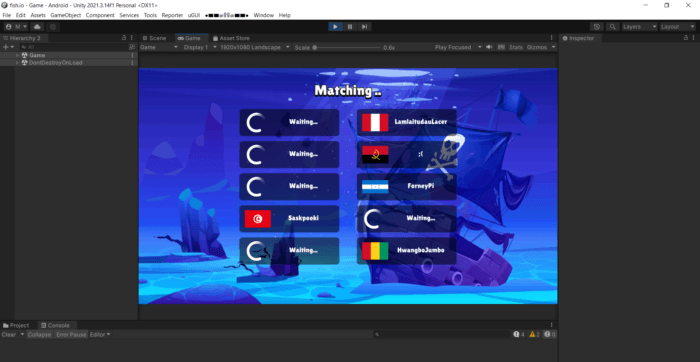Toggle Error Pause in the Console
This screenshot has height=362, width=700.
[x=71, y=334]
